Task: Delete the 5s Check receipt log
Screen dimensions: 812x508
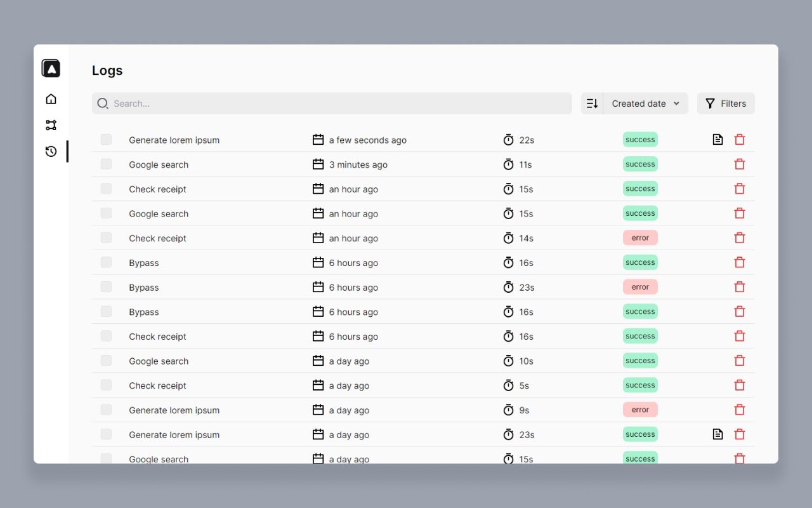Action: tap(739, 385)
